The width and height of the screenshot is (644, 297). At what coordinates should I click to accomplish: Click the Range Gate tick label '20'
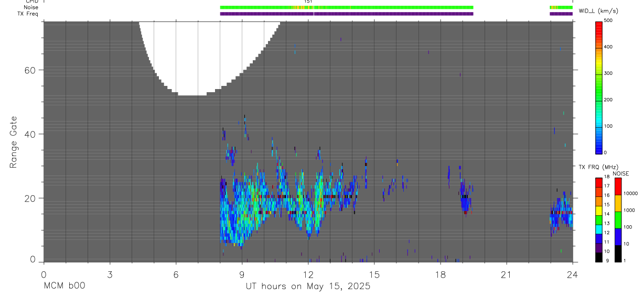tap(30, 198)
